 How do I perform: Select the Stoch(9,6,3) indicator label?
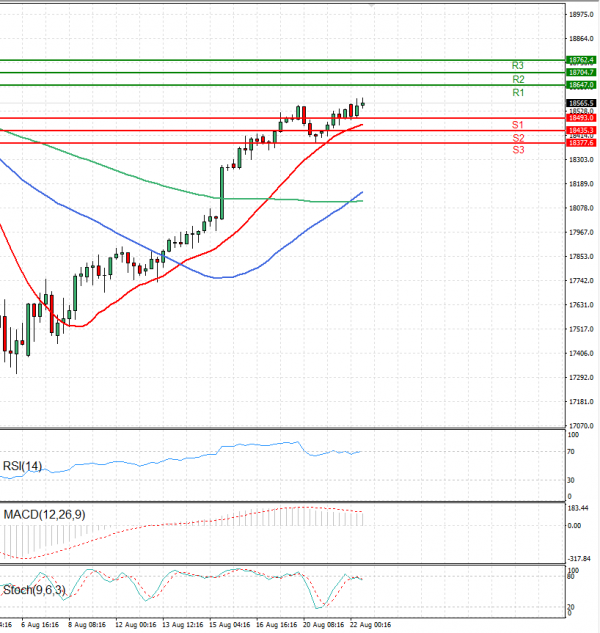pos(34,590)
